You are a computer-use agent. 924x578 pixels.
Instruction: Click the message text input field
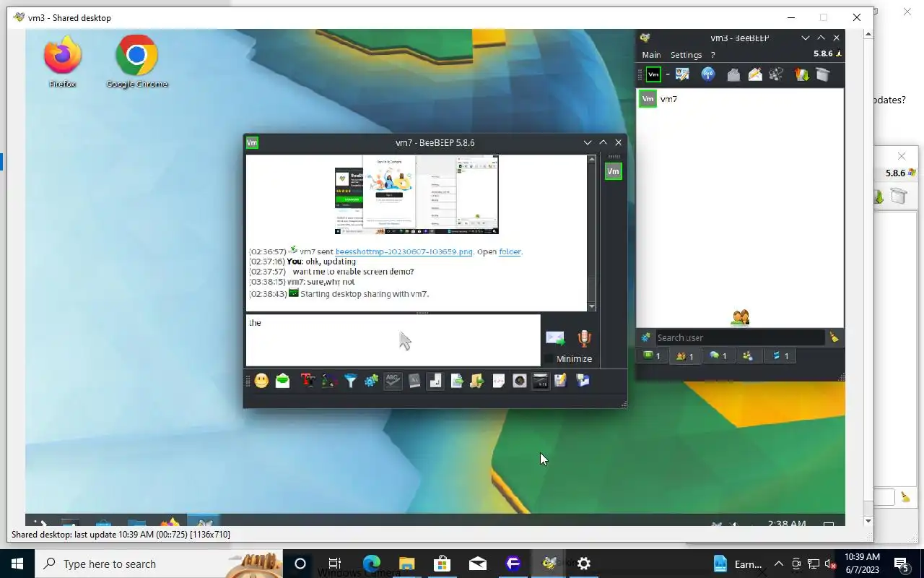click(393, 340)
